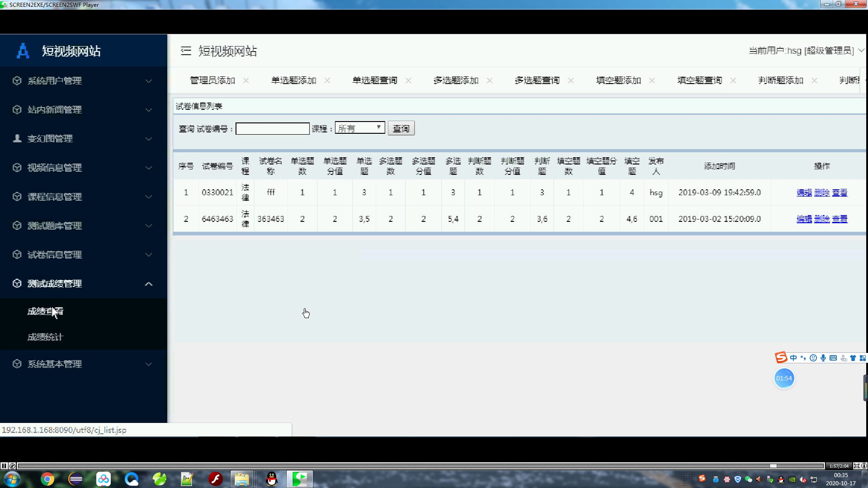Switch to 多选题添加 tab
868x488 pixels.
[x=456, y=80]
